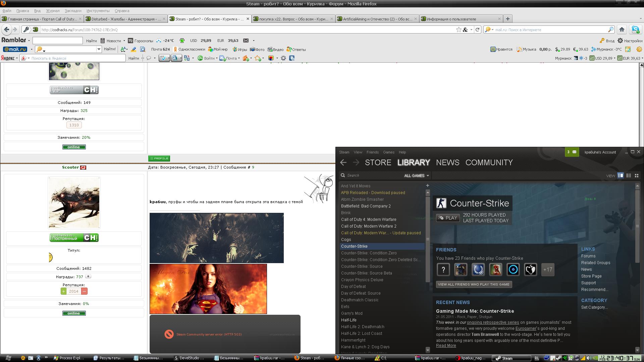
Task: Open Мой мир from the mail.ru toolbar
Action: coord(218,49)
